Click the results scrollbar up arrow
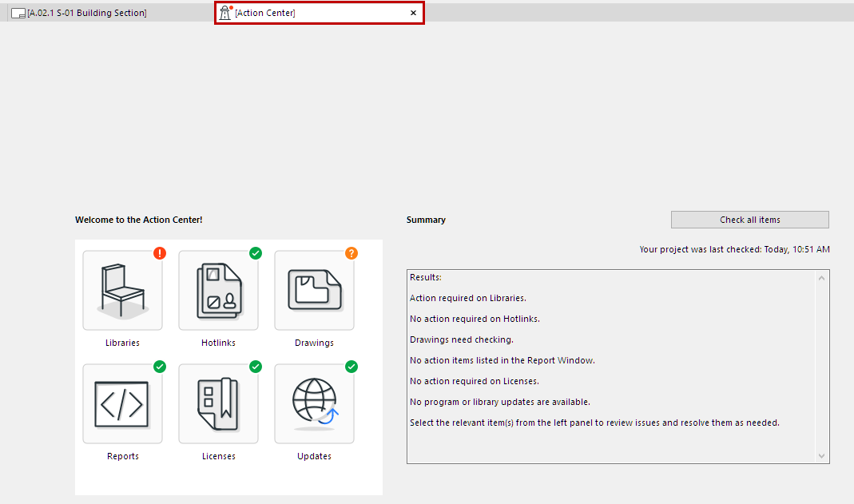This screenshot has width=854, height=504. [x=822, y=278]
